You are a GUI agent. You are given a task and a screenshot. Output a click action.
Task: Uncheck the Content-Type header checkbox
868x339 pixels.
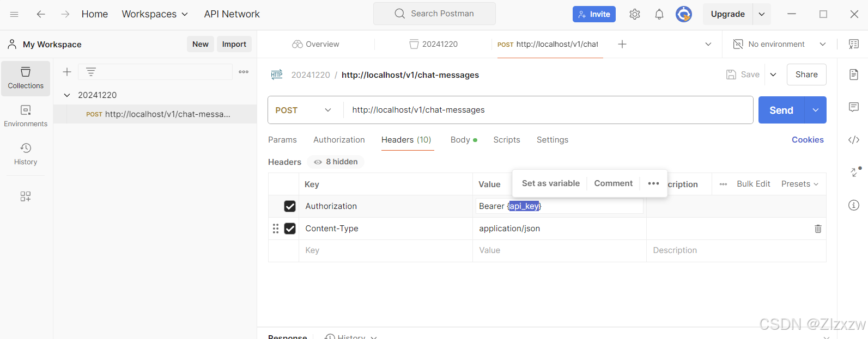290,229
